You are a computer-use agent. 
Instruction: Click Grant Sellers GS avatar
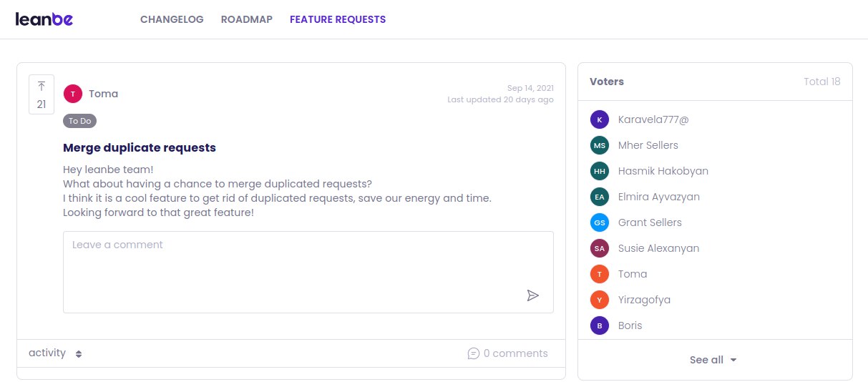coord(600,222)
